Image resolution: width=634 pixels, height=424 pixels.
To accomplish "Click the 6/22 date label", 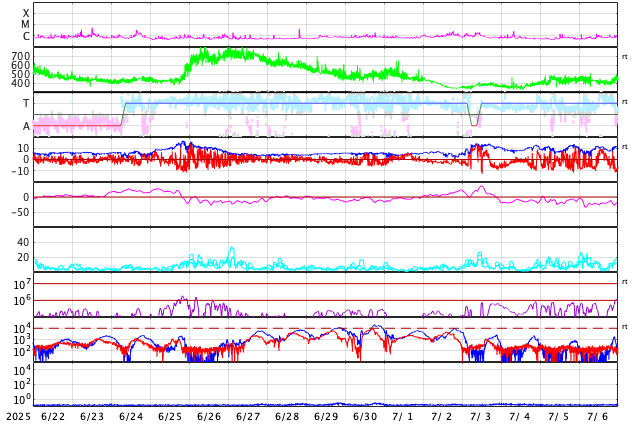I will 53,416.
